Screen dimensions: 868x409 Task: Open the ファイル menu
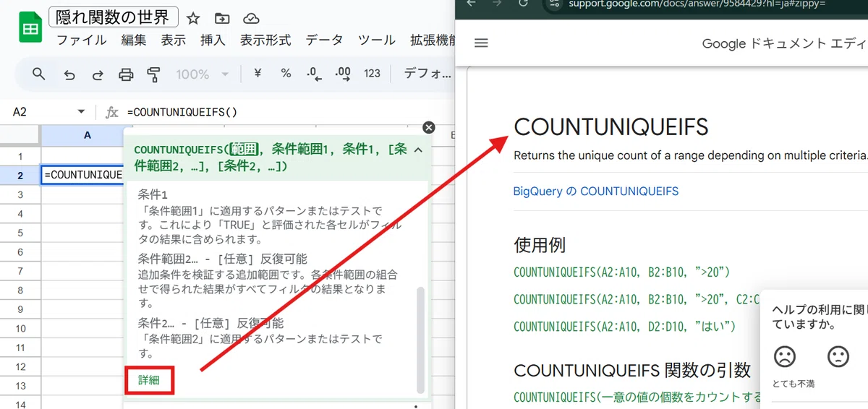pyautogui.click(x=82, y=40)
